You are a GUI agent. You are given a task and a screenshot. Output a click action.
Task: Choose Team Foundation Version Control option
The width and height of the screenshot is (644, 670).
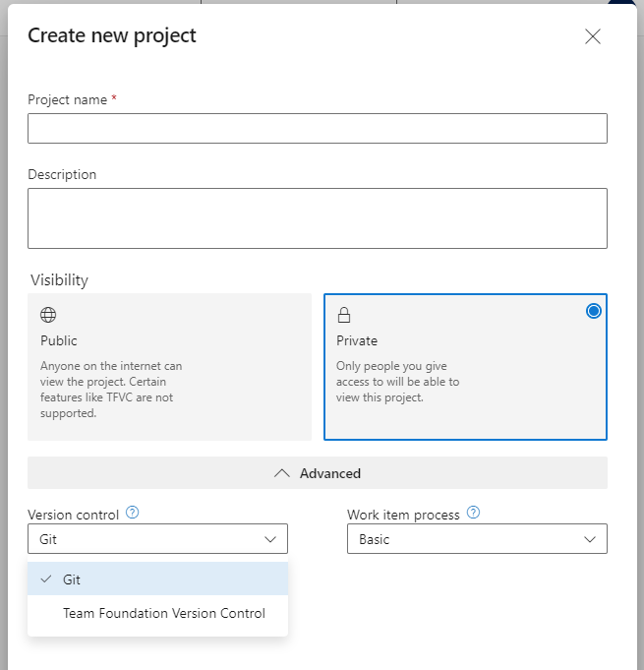[x=164, y=613]
